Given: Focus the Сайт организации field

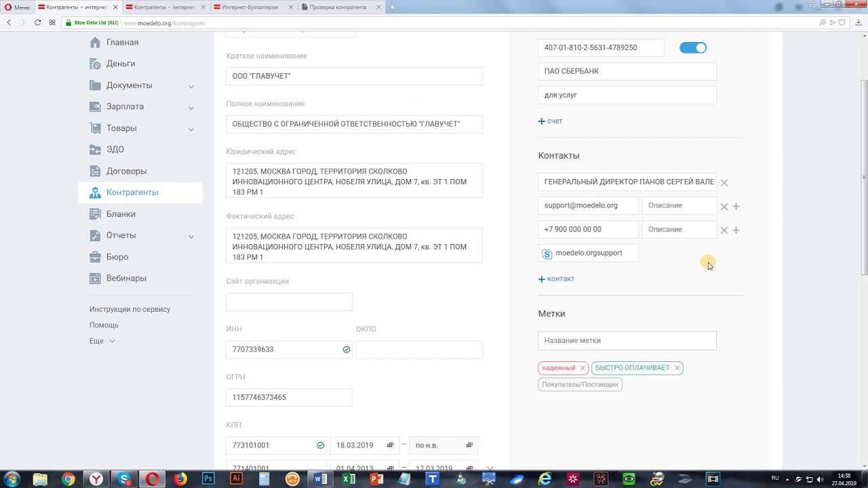Looking at the screenshot, I should 289,302.
